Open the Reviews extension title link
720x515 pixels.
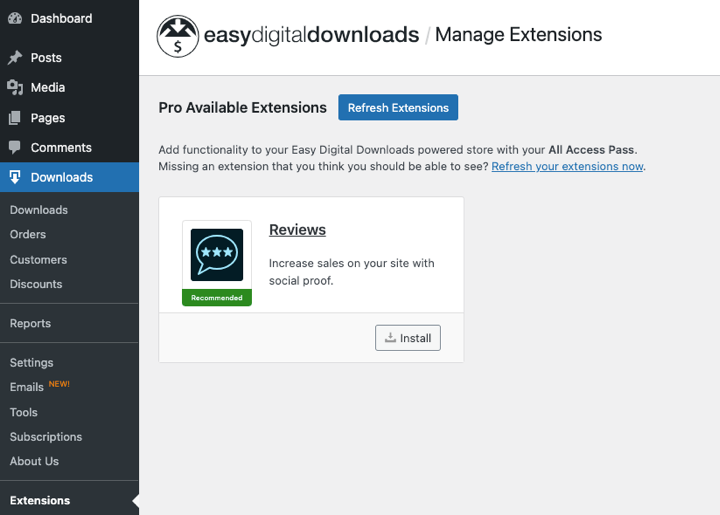(x=297, y=230)
